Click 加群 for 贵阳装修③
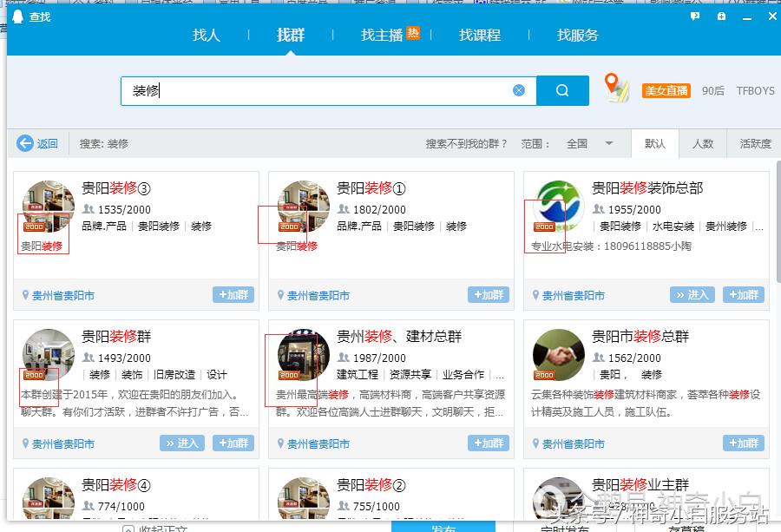The width and height of the screenshot is (781, 532). (233, 294)
